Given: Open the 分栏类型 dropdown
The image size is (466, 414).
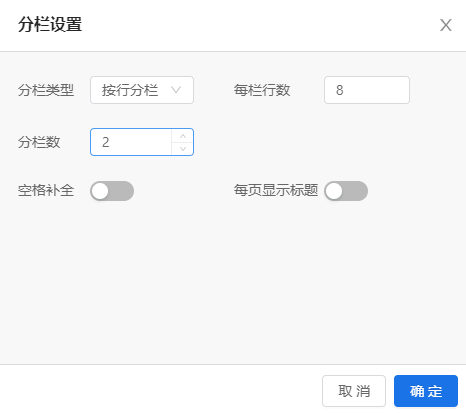Looking at the screenshot, I should [142, 90].
